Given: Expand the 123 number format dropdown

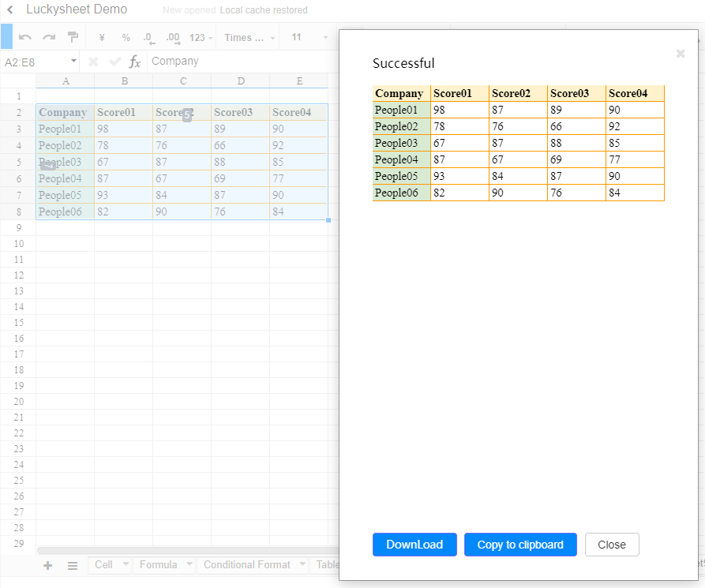Looking at the screenshot, I should click(x=200, y=36).
